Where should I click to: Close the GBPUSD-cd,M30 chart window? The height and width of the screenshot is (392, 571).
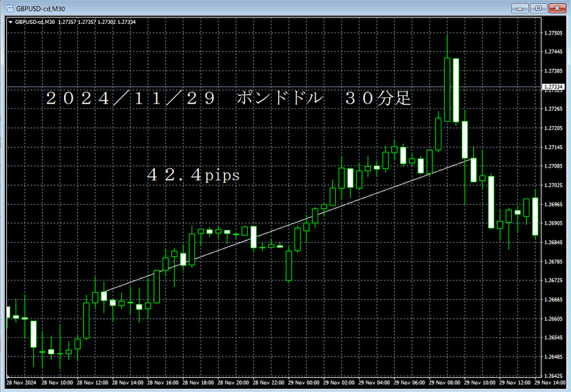[x=557, y=8]
